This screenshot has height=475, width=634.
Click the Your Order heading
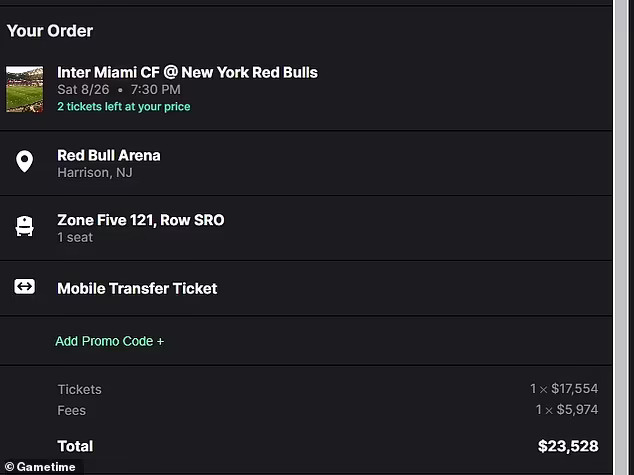pos(50,31)
